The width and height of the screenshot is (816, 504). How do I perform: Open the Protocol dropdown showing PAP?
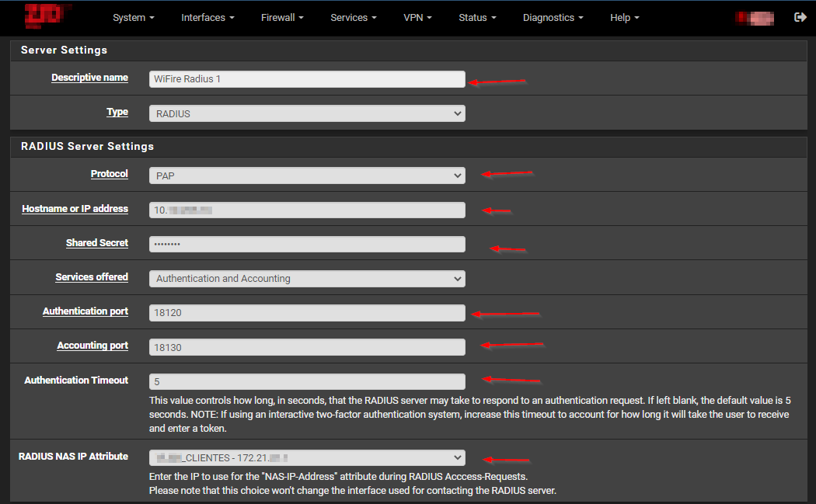pyautogui.click(x=307, y=176)
